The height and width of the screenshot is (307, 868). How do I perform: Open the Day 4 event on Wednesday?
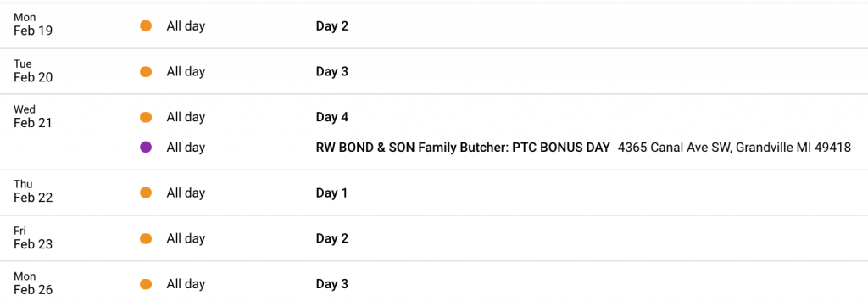(332, 117)
